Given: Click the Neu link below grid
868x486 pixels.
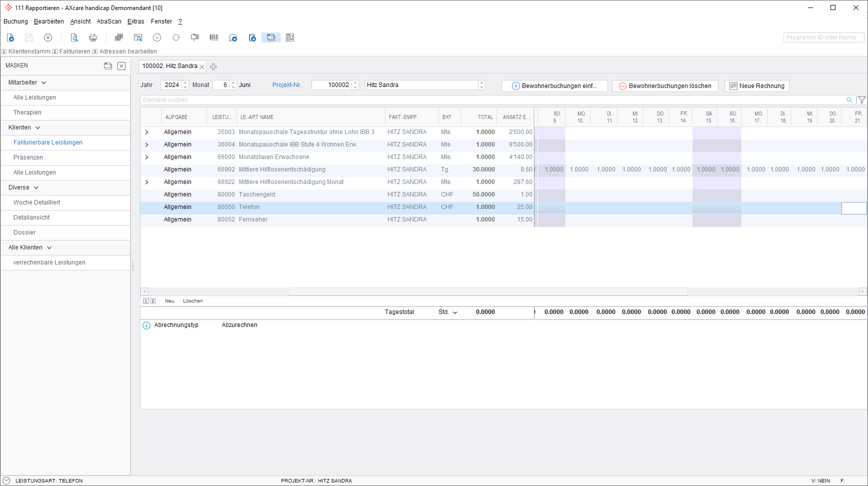Looking at the screenshot, I should [x=169, y=301].
